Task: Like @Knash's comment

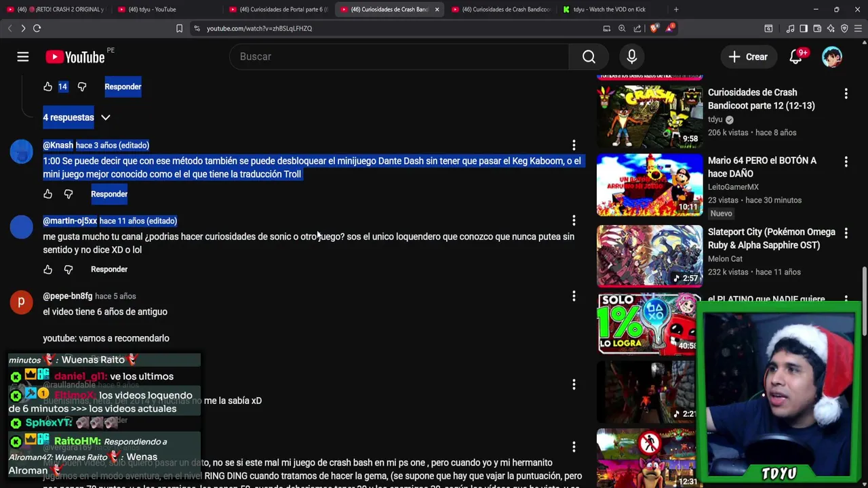Action: (47, 194)
